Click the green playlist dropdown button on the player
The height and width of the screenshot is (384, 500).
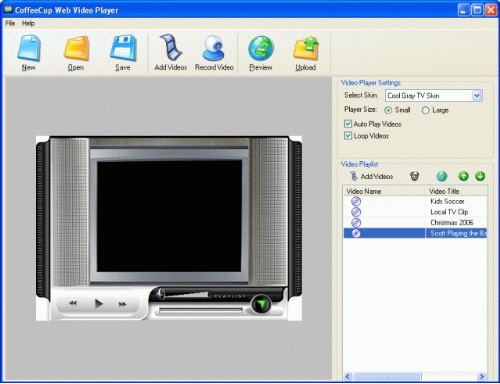pos(261,304)
